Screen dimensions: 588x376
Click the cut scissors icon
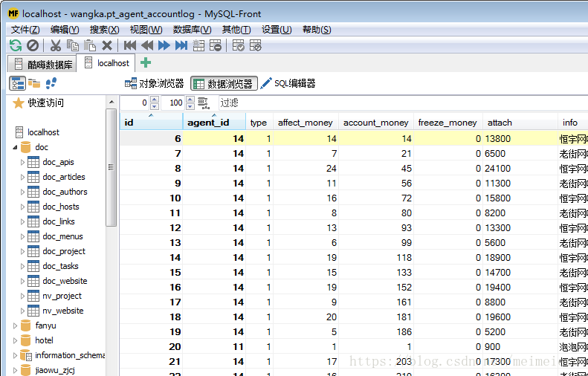pos(55,45)
